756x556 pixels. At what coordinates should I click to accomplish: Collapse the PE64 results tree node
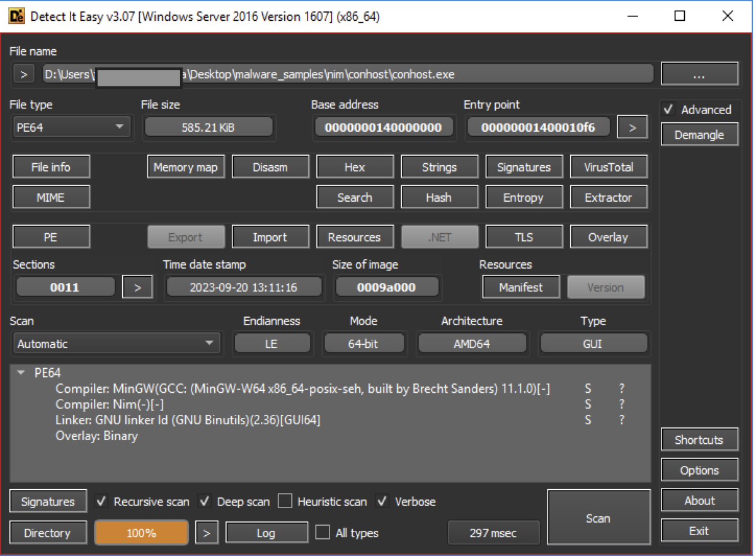[x=21, y=373]
